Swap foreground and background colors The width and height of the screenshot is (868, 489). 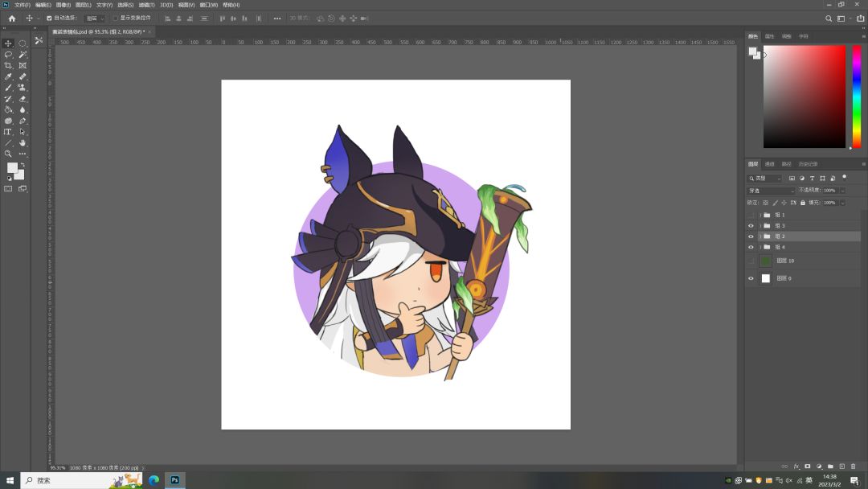tap(23, 165)
